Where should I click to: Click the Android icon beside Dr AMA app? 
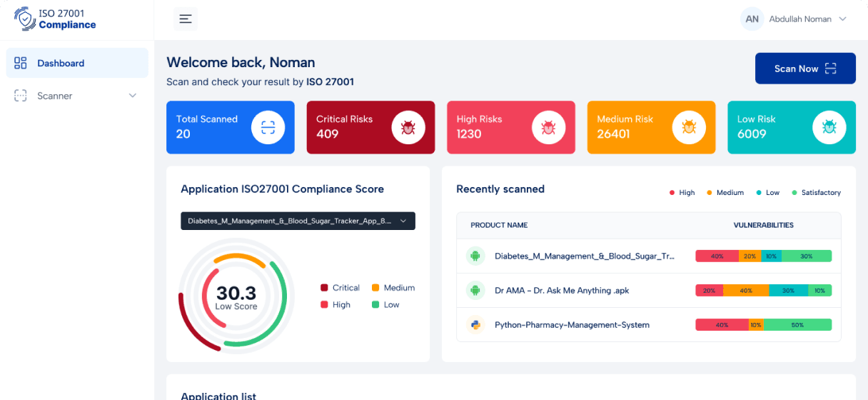(475, 291)
